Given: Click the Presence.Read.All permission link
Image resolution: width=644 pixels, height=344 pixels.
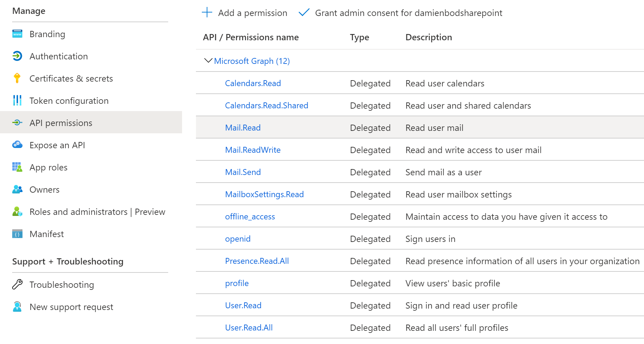Looking at the screenshot, I should 257,261.
